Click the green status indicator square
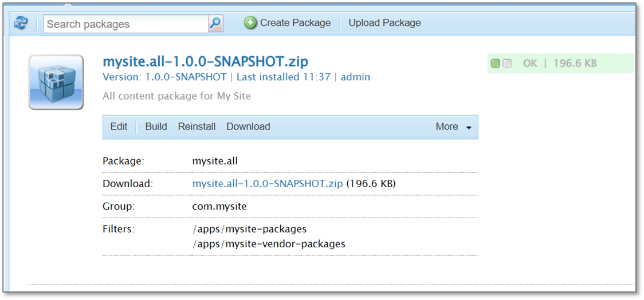The image size is (644, 300). [x=496, y=64]
